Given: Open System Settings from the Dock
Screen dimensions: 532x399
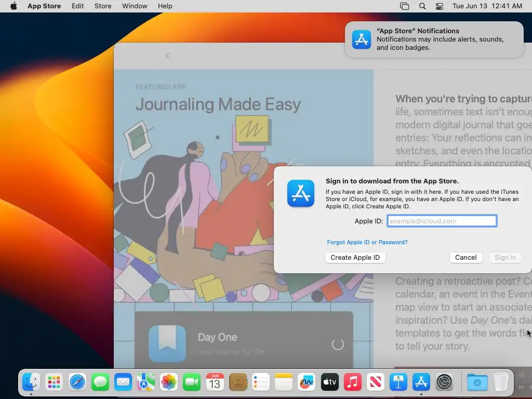Looking at the screenshot, I should [444, 382].
